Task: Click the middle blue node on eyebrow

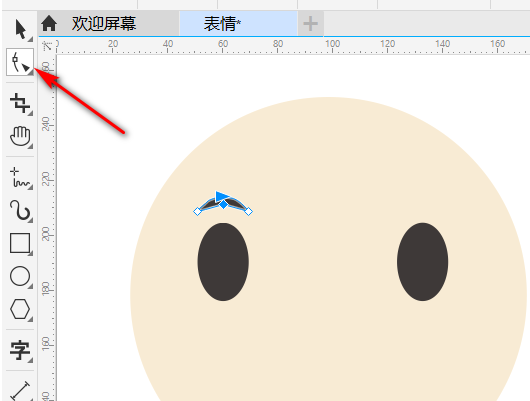Action: (x=223, y=204)
